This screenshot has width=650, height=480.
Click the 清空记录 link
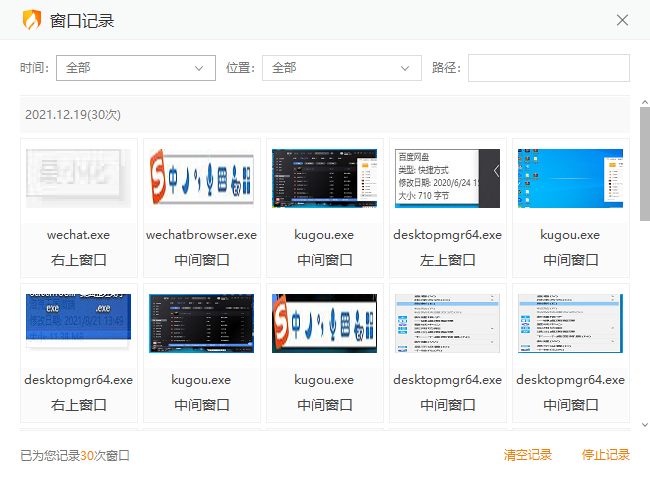[x=528, y=455]
